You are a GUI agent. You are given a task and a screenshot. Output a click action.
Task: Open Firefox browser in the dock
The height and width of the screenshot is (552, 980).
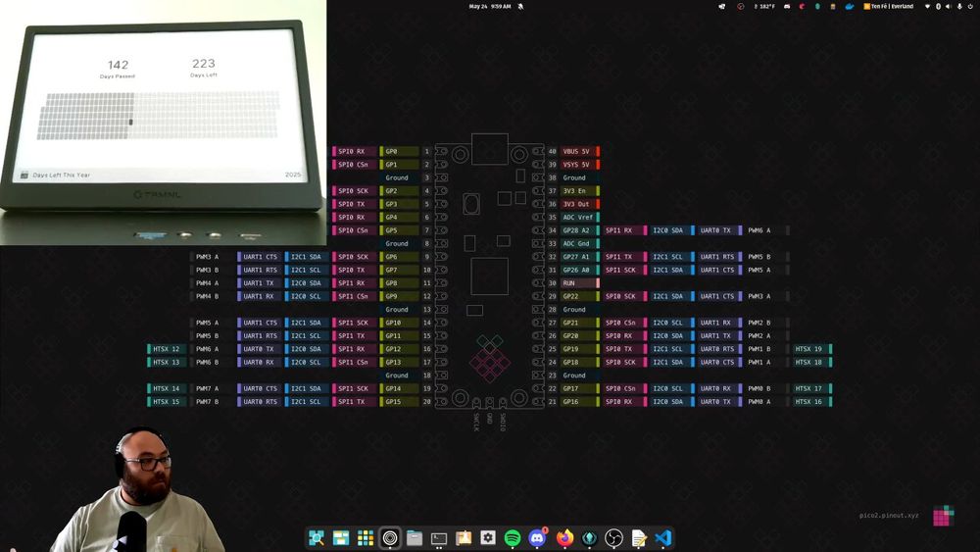pyautogui.click(x=563, y=538)
